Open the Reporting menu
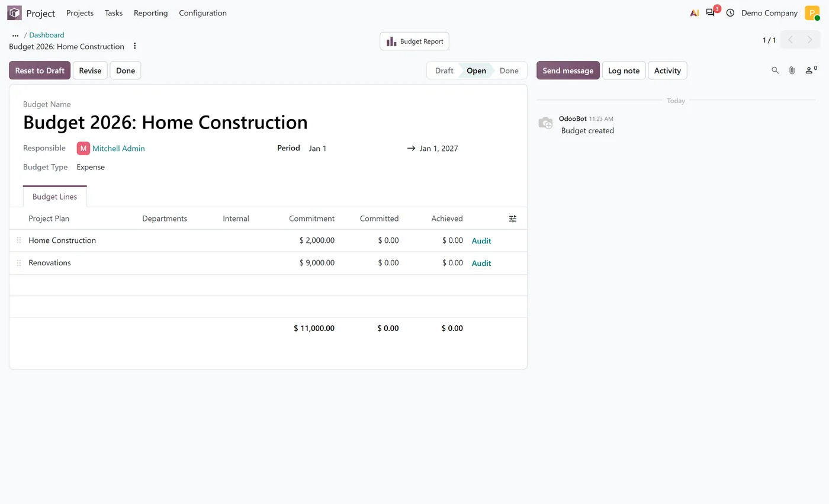The image size is (829, 504). (x=150, y=13)
